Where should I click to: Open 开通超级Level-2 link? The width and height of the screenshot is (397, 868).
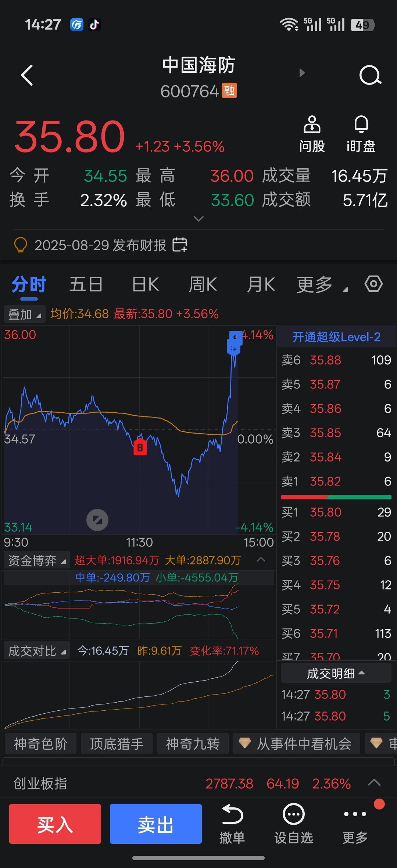point(336,337)
